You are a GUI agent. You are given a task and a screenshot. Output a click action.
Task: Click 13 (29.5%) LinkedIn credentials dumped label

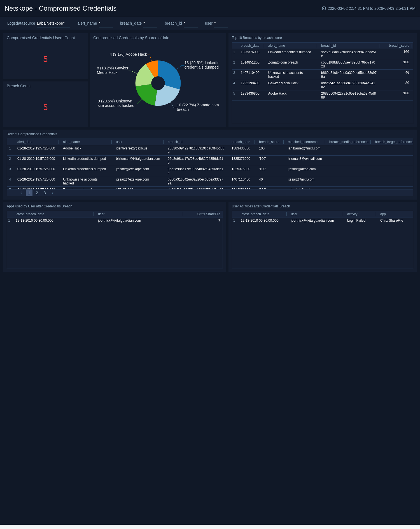coord(202,65)
